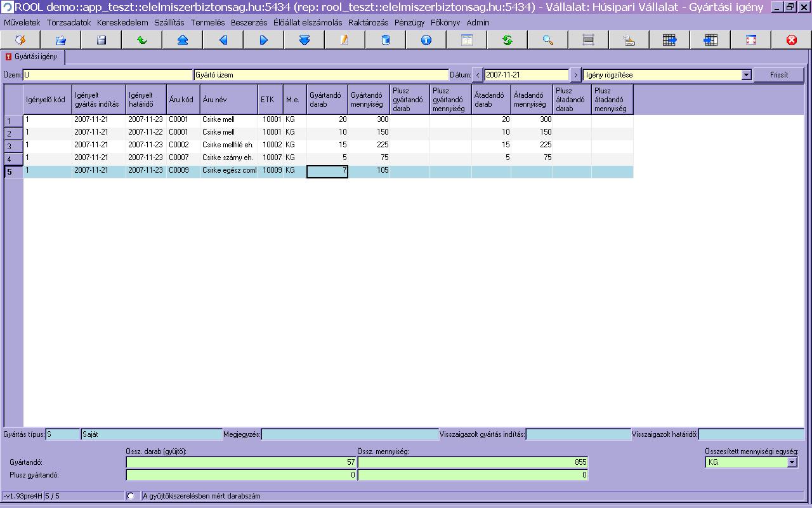This screenshot has height=508, width=812.
Task: Expand the Összesített mennyiségi egység KG dropdown
Action: tap(792, 462)
